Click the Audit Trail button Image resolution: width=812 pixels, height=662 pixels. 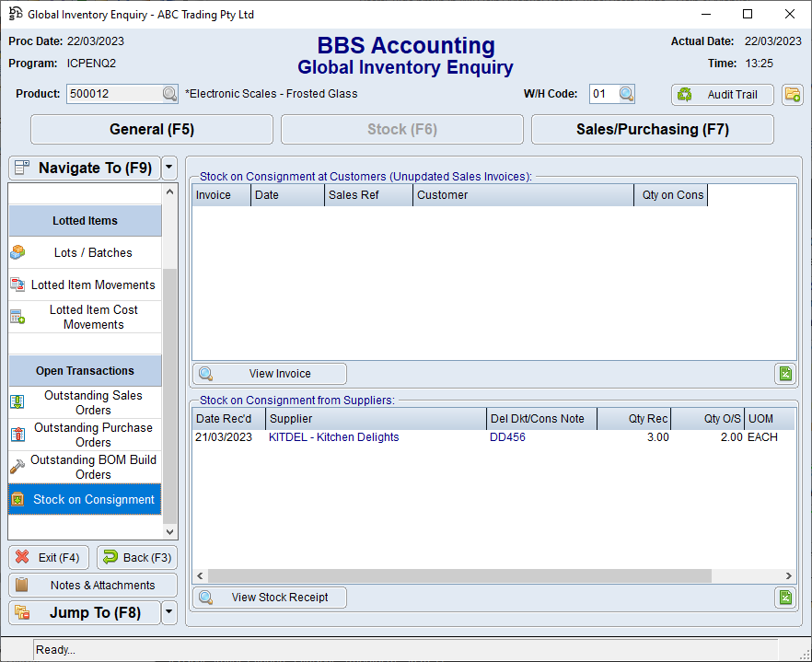(x=722, y=94)
